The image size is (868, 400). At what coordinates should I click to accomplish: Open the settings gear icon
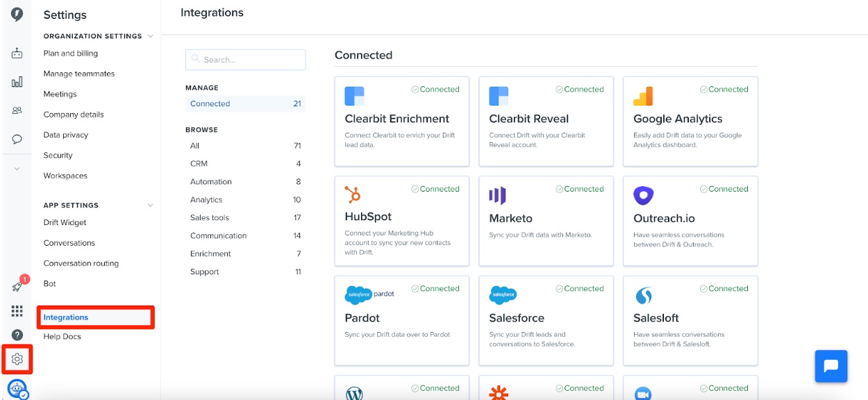17,359
